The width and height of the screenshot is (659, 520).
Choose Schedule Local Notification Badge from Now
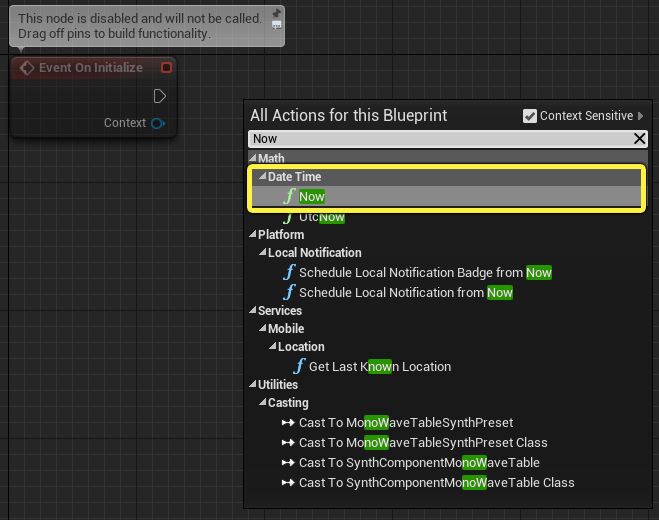[425, 272]
